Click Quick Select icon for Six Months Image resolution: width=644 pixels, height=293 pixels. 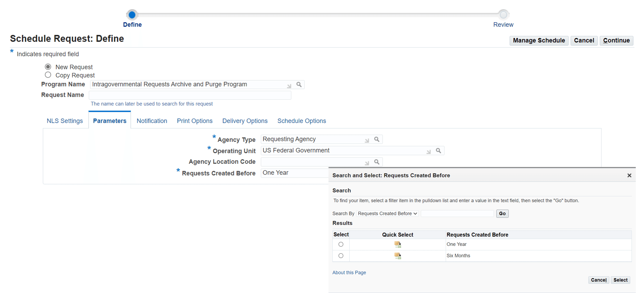click(398, 255)
